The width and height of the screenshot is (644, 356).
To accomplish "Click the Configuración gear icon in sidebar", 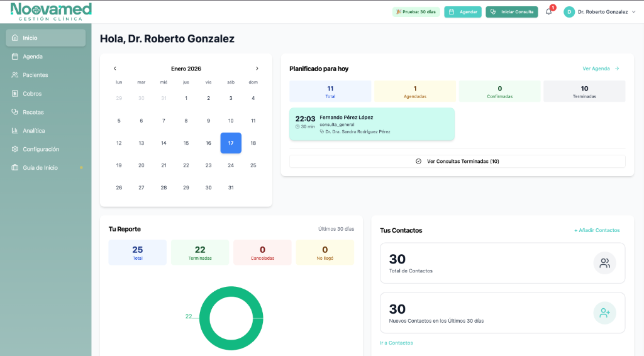I will pyautogui.click(x=15, y=149).
